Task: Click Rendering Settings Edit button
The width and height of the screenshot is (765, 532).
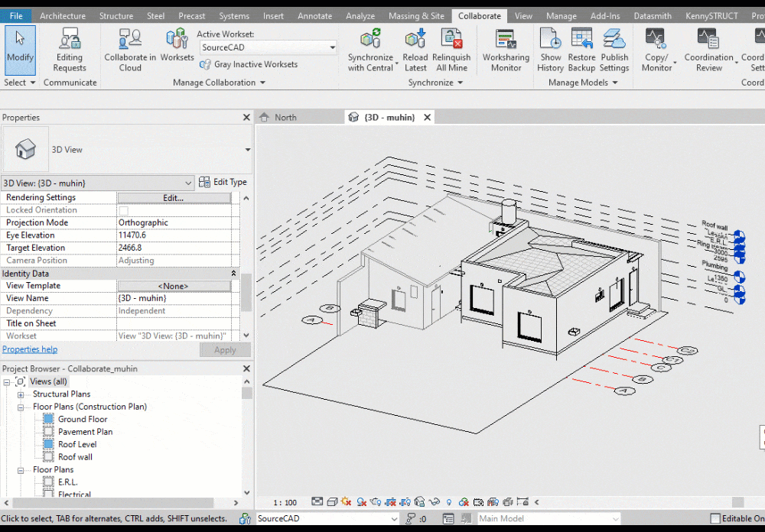Action: pos(174,198)
